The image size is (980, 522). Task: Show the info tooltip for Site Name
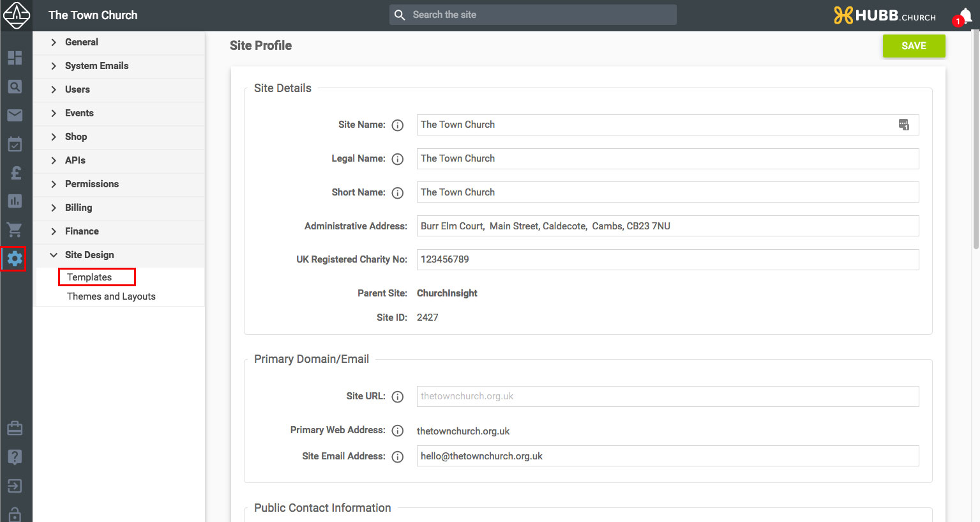(x=398, y=125)
